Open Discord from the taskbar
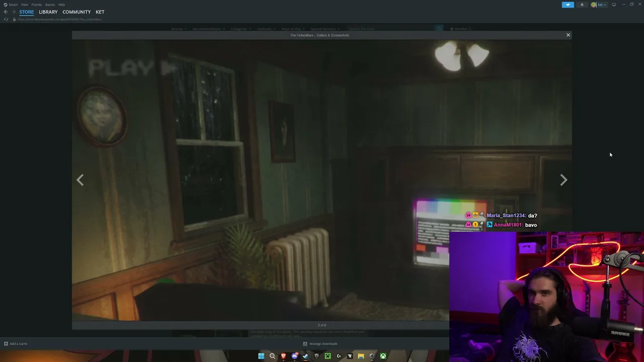 pos(294,356)
